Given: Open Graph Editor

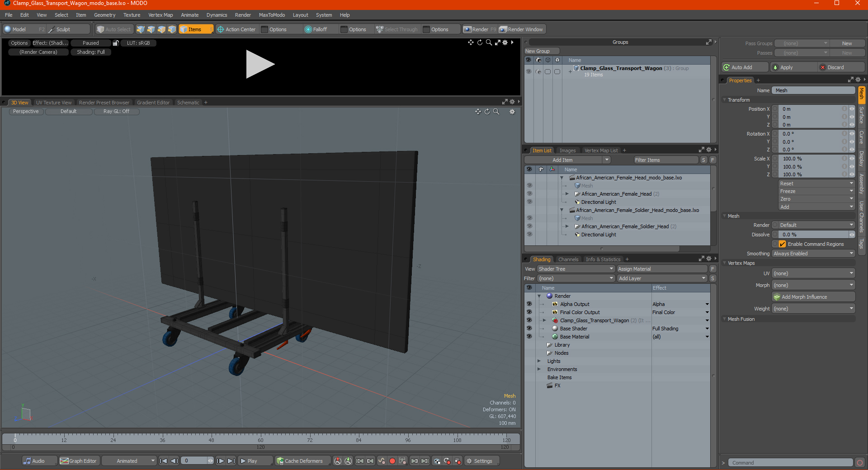Looking at the screenshot, I should point(79,461).
